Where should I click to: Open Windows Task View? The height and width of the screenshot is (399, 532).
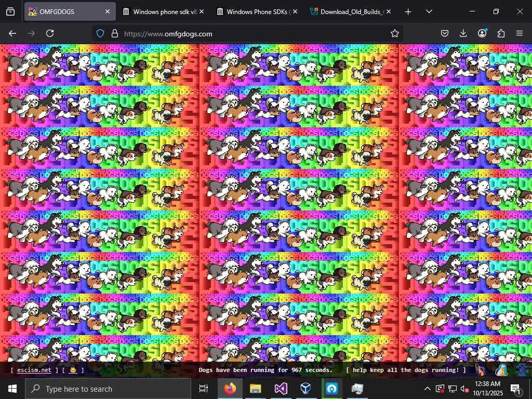204,389
